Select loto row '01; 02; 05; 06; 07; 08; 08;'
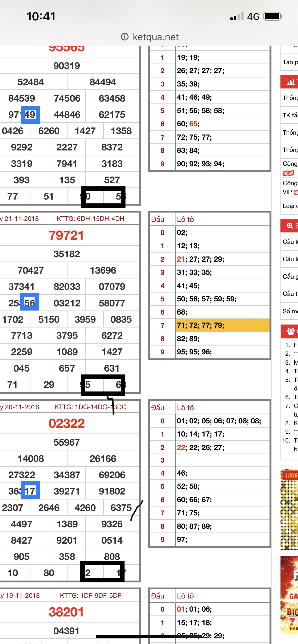298x644 pixels. point(223,421)
